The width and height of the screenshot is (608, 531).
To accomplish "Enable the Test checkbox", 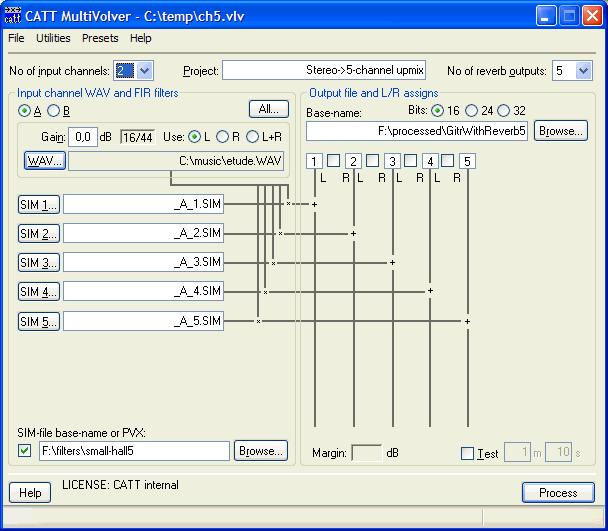I will (x=468, y=454).
